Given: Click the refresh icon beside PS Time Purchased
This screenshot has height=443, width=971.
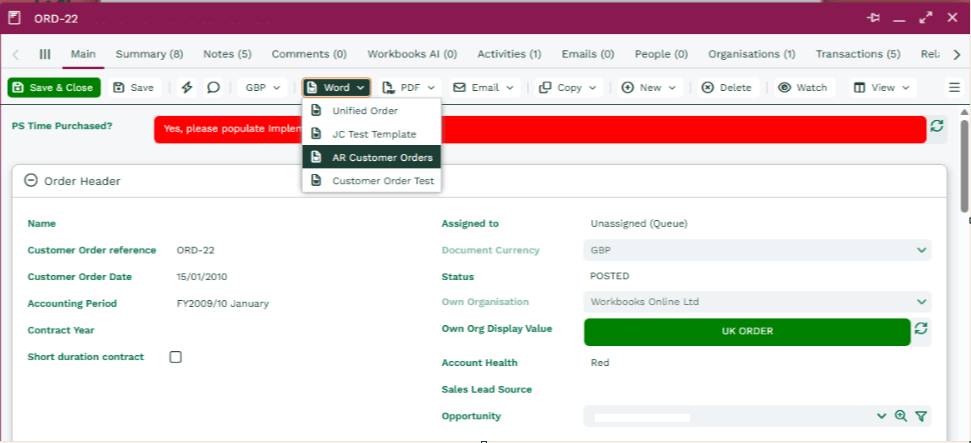Looking at the screenshot, I should pos(937,126).
